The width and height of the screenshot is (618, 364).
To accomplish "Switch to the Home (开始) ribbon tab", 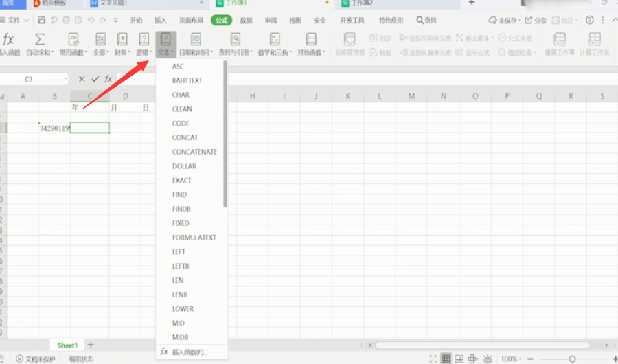I will tap(137, 20).
